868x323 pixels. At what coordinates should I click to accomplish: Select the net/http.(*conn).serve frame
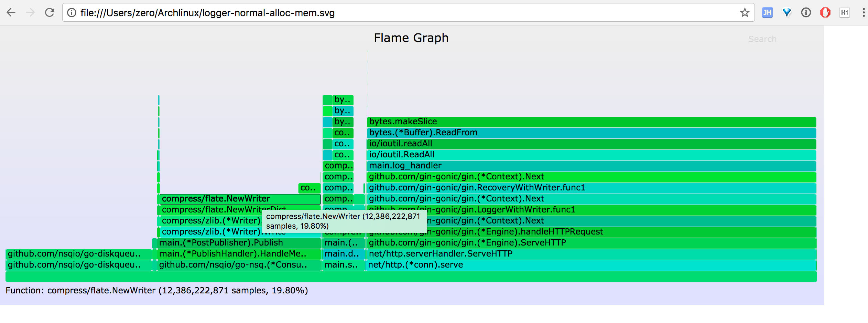(x=591, y=265)
